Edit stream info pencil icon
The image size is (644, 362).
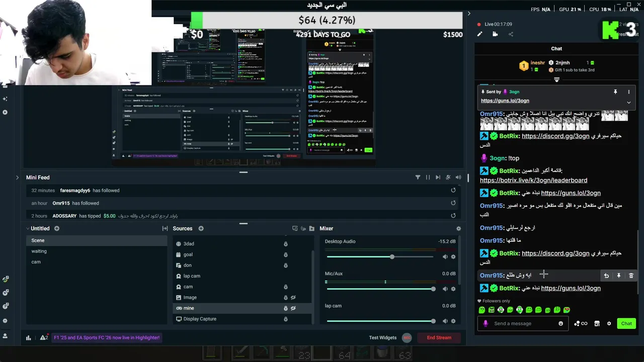(479, 34)
